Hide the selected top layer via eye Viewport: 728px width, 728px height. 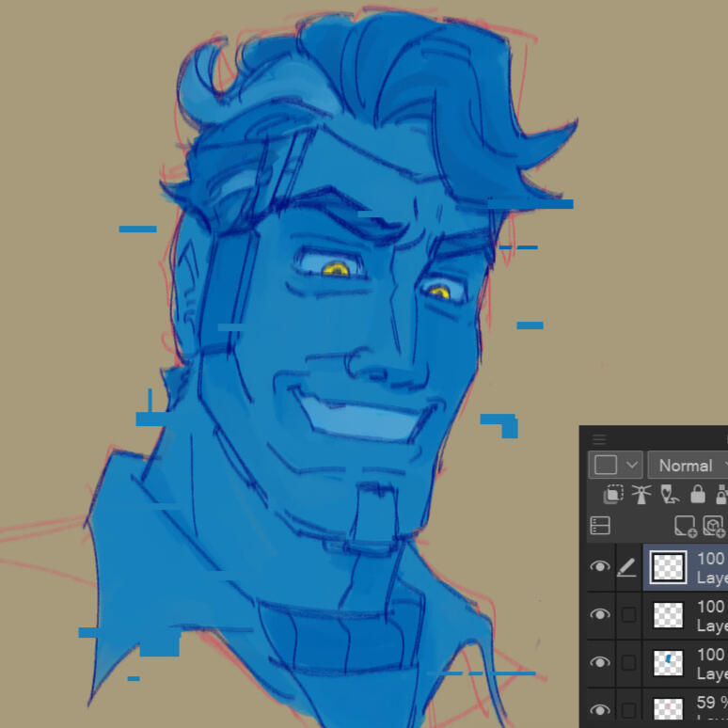599,567
